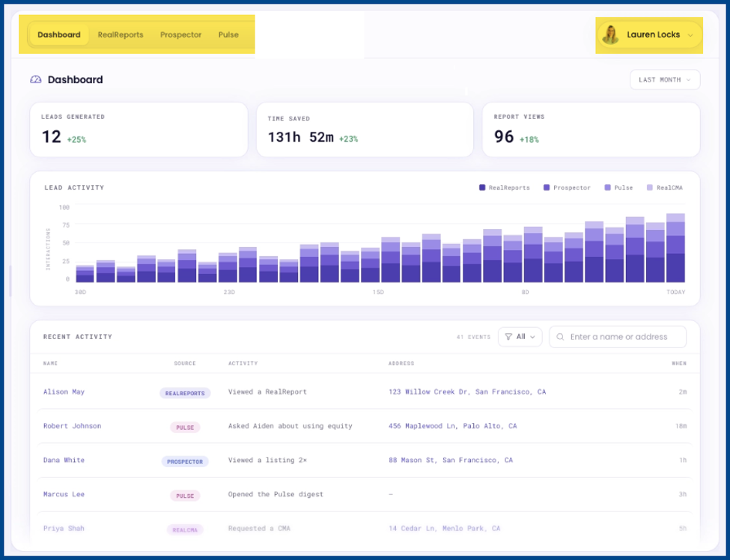This screenshot has height=560, width=730.
Task: Click the Pulse legend color swatch
Action: point(607,188)
